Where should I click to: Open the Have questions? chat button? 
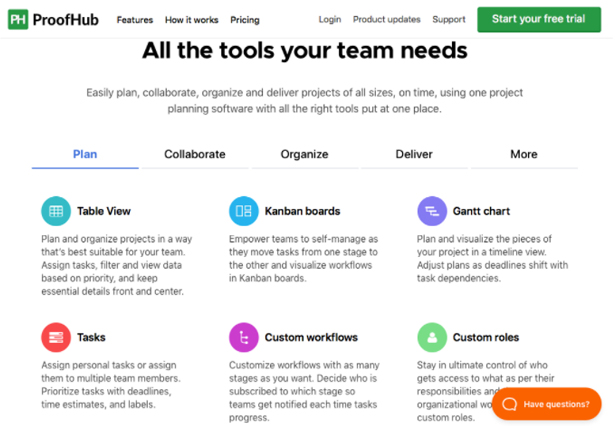pos(546,404)
